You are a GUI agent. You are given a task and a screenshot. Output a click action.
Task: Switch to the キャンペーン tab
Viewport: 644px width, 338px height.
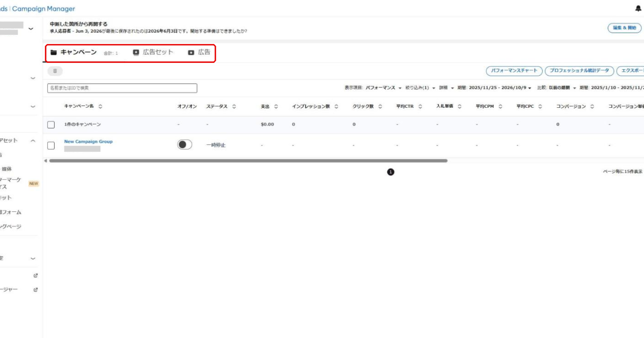[78, 53]
